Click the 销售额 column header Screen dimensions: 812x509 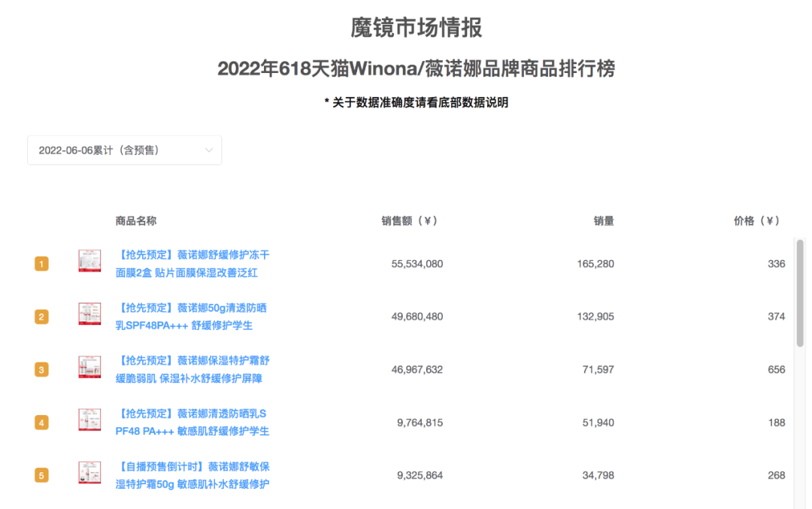[408, 221]
